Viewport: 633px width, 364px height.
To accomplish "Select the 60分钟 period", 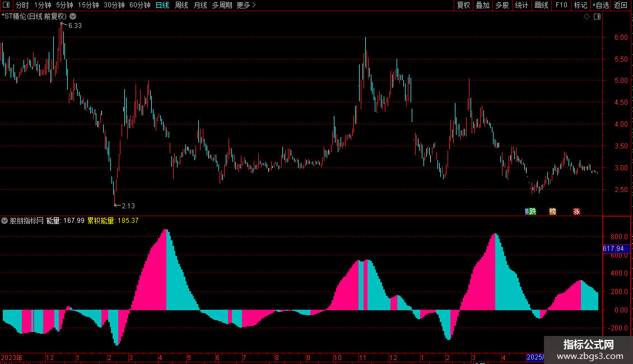I will coord(140,5).
